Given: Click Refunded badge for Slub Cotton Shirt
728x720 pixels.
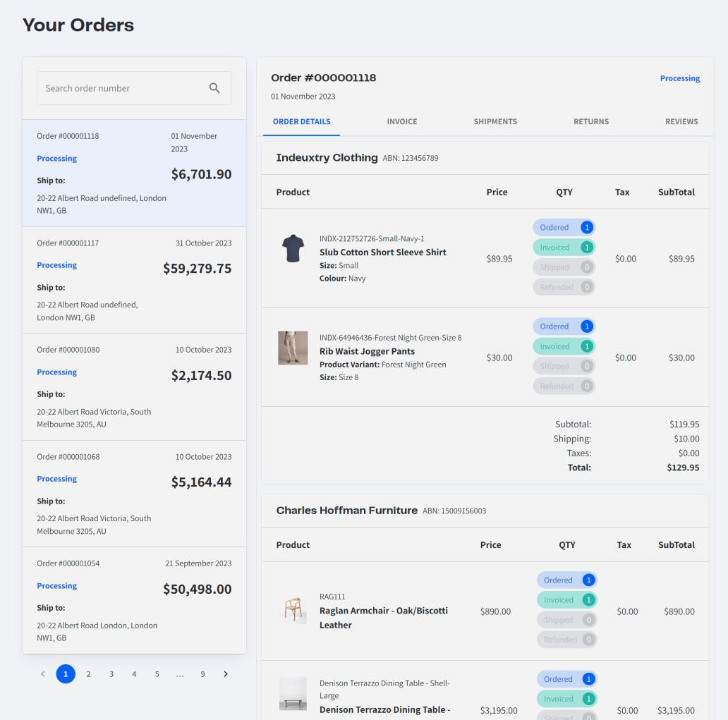Looking at the screenshot, I should [x=564, y=287].
